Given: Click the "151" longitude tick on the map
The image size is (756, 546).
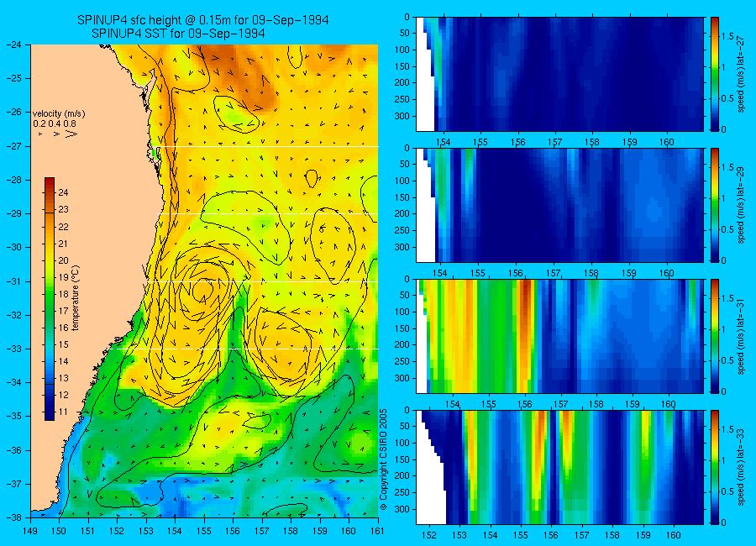Looking at the screenshot, I should pos(88,531).
